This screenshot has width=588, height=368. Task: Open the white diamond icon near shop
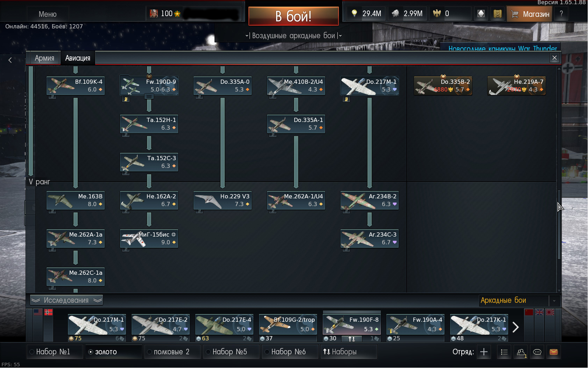481,14
